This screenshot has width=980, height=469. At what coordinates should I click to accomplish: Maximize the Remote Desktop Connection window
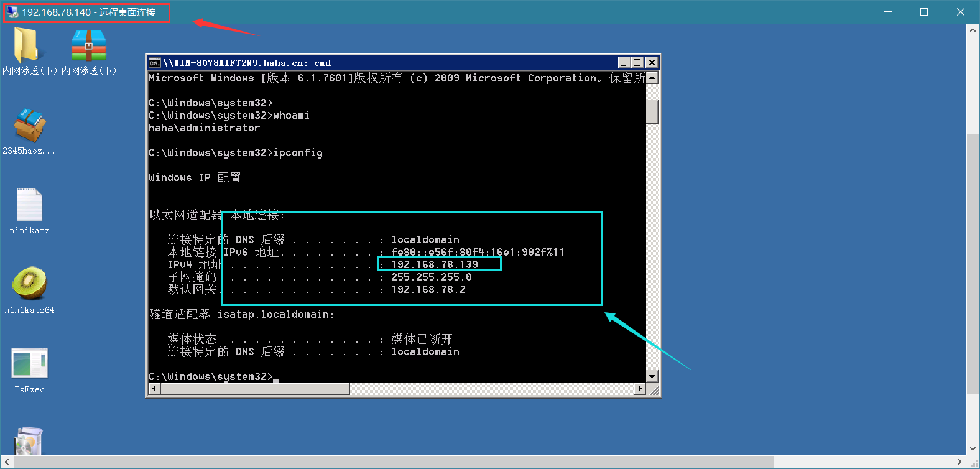tap(924, 12)
